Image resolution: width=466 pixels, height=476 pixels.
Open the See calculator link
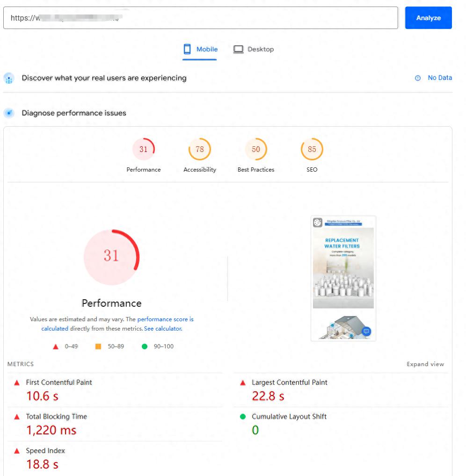coord(163,329)
